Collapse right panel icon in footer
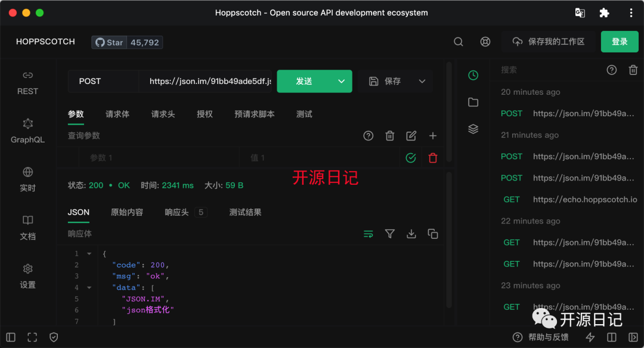The height and width of the screenshot is (348, 644). 633,337
